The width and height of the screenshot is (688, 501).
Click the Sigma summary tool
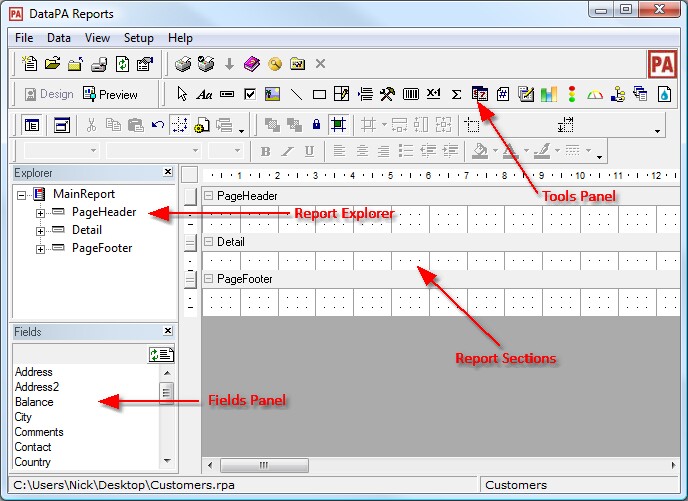457,94
